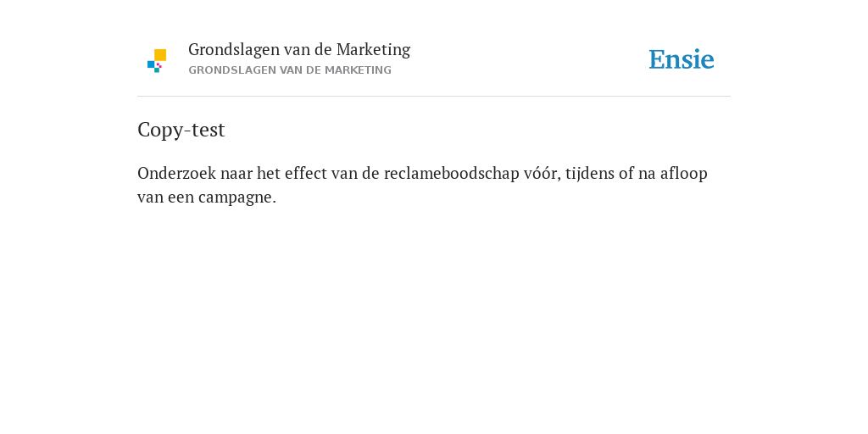Image resolution: width=868 pixels, height=434 pixels.
Task: Click the small pink square in the logo
Action: tap(159, 65)
